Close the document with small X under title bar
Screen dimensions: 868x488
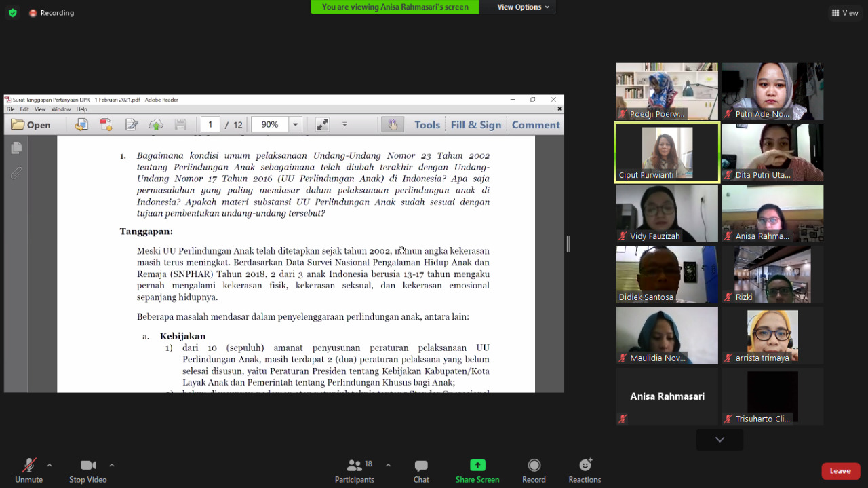[x=559, y=109]
